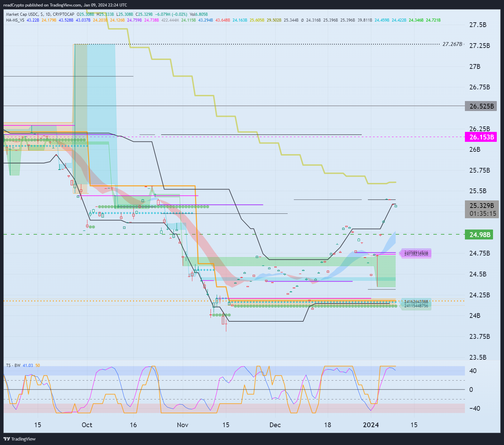Click the gray 422.444M indicator value

(170, 20)
